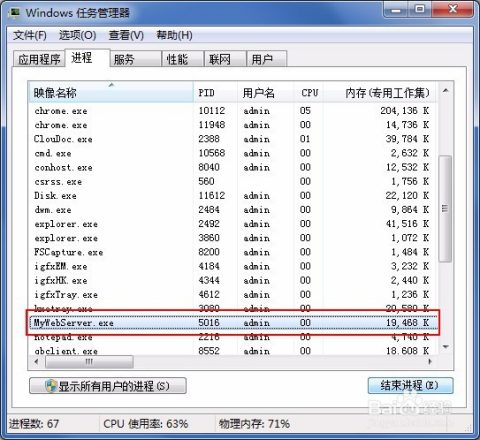Click horizontal scrollbar right arrow
The height and width of the screenshot is (440, 480).
click(x=430, y=362)
